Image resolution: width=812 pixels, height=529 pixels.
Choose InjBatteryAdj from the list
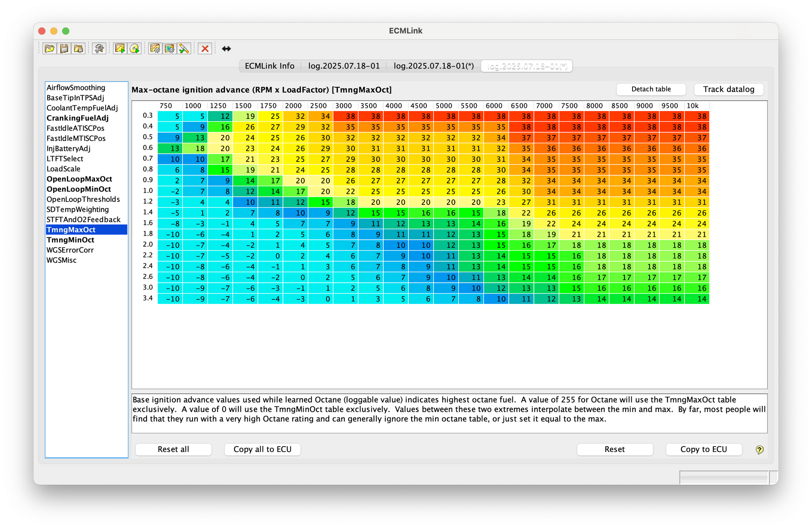86,148
